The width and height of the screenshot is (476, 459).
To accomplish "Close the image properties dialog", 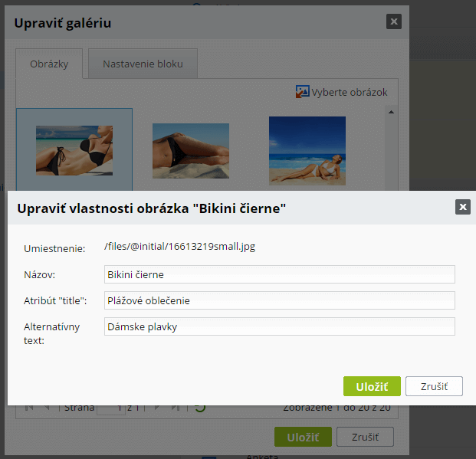I will pos(462,207).
